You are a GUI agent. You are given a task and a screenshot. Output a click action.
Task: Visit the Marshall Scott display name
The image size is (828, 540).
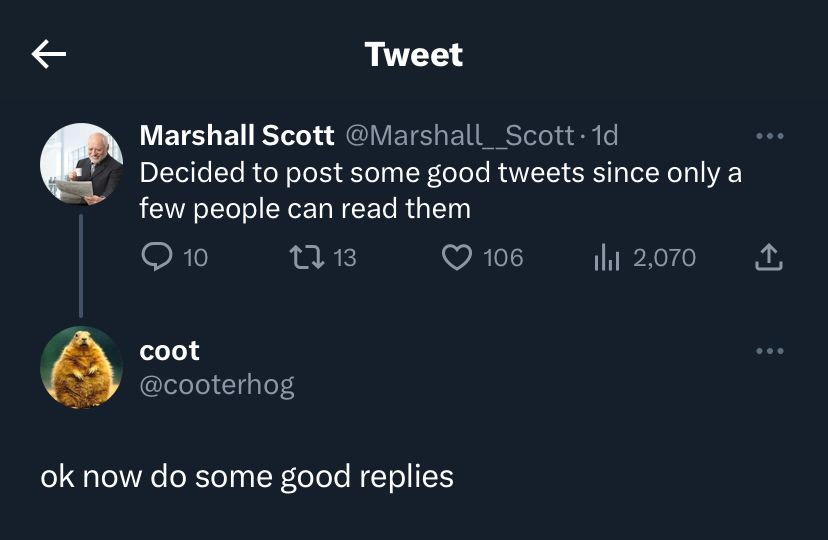click(x=237, y=135)
